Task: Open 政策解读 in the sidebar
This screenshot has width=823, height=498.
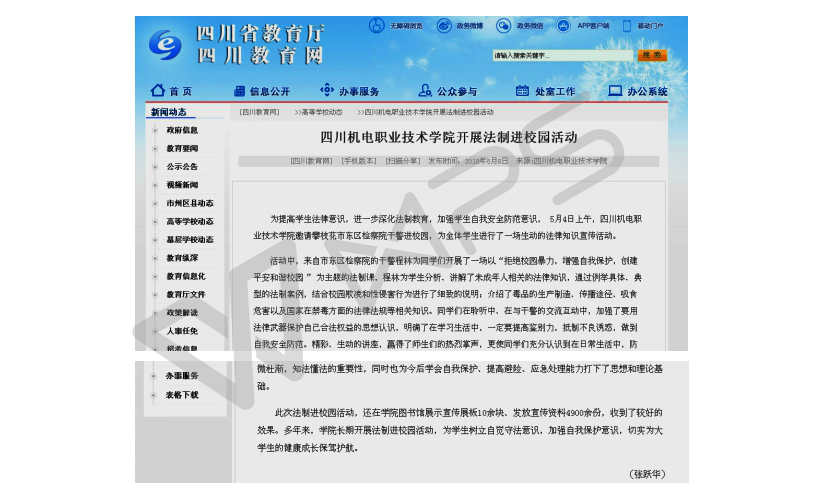Action: 182,312
